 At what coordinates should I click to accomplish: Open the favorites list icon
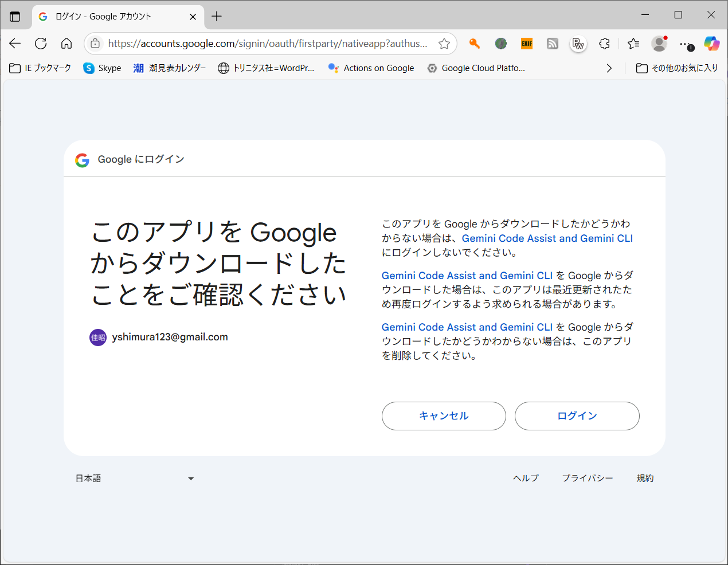(633, 44)
